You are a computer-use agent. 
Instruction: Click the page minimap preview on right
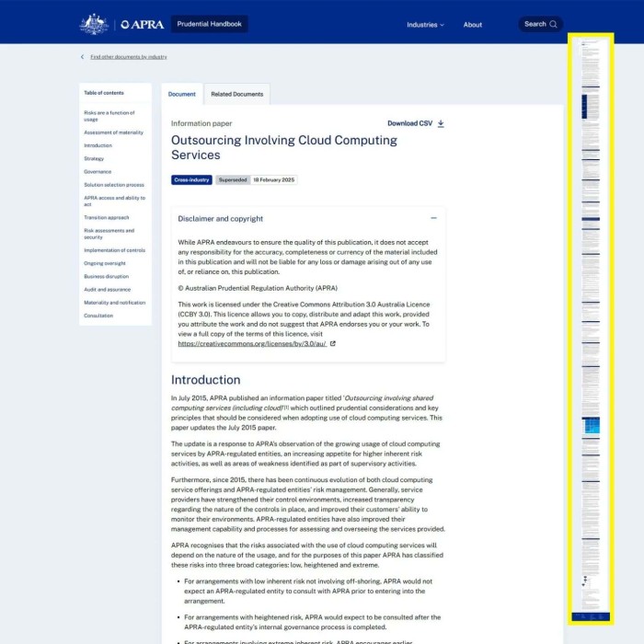pos(590,329)
